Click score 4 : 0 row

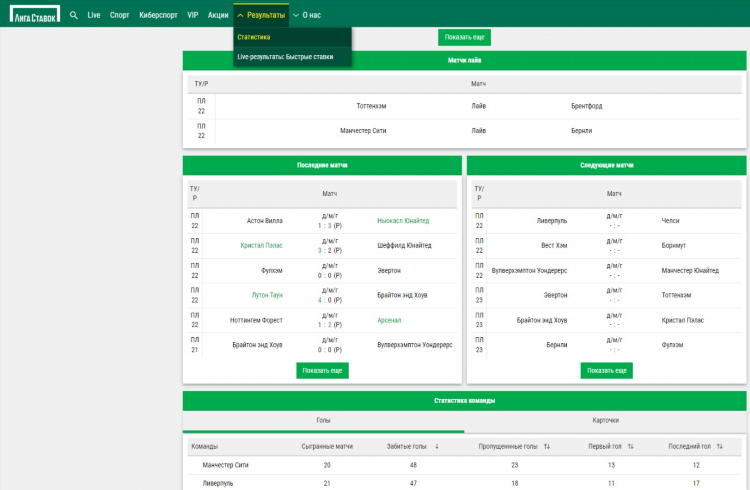point(330,300)
